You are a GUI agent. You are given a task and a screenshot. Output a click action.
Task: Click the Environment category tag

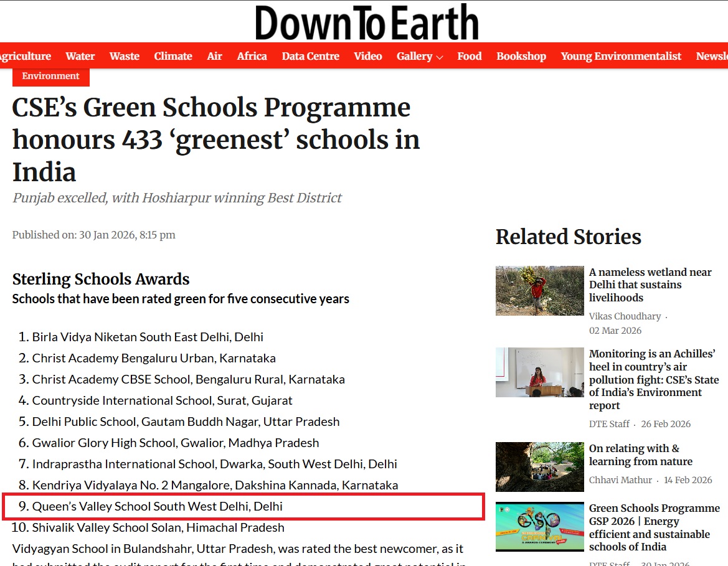coord(51,76)
